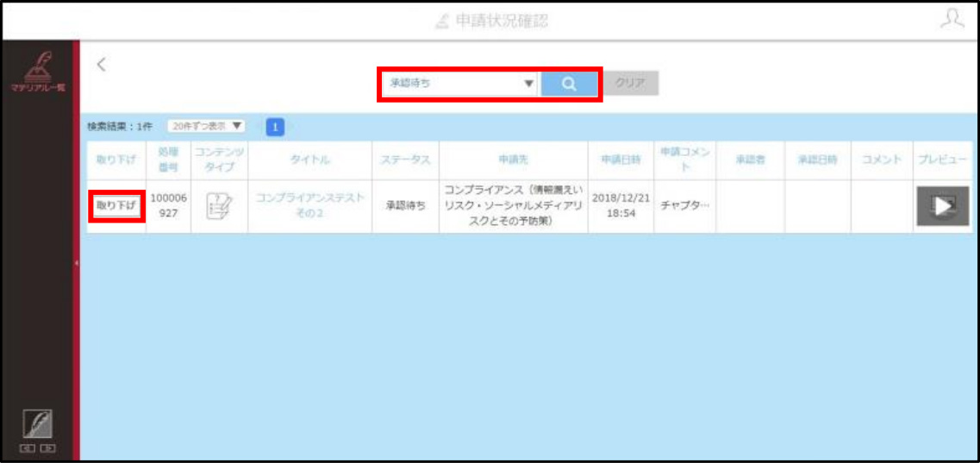Viewport: 980px width, 463px height.
Task: Click the right arrow box under feather logo
Action: click(47, 448)
